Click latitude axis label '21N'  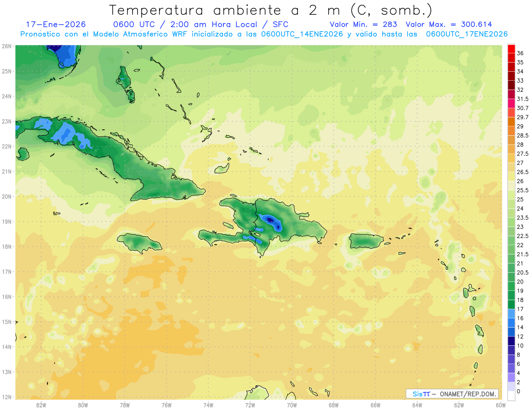(7, 172)
